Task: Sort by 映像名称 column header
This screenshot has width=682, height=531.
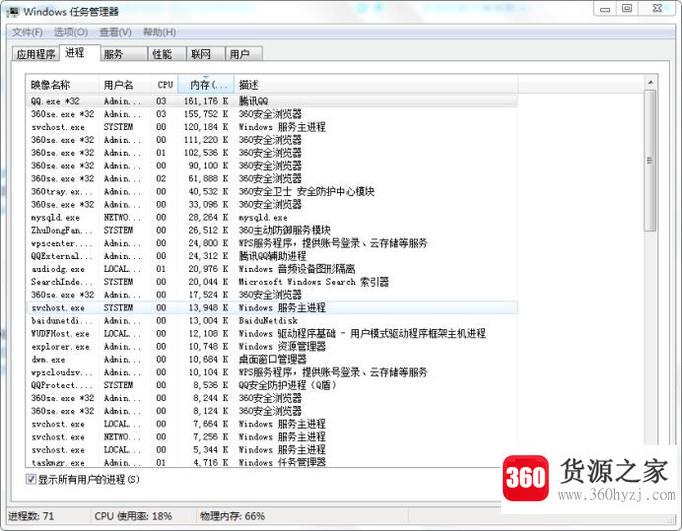Action: point(62,85)
